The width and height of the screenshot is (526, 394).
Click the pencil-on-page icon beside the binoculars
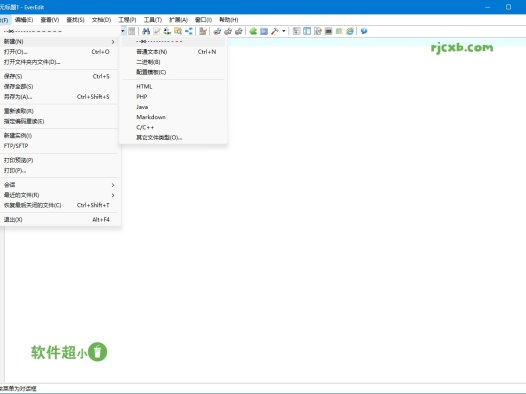pos(157,31)
